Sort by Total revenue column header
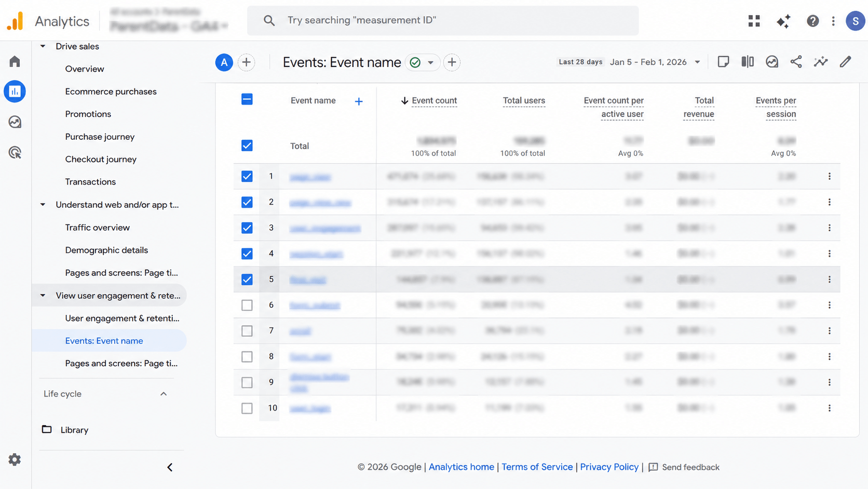Image resolution: width=868 pixels, height=489 pixels. tap(699, 107)
